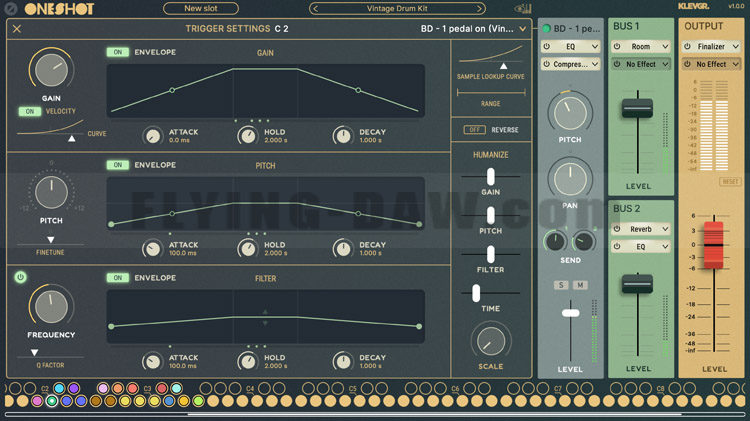
Task: Toggle EQ effect power on BD channel
Action: point(547,46)
